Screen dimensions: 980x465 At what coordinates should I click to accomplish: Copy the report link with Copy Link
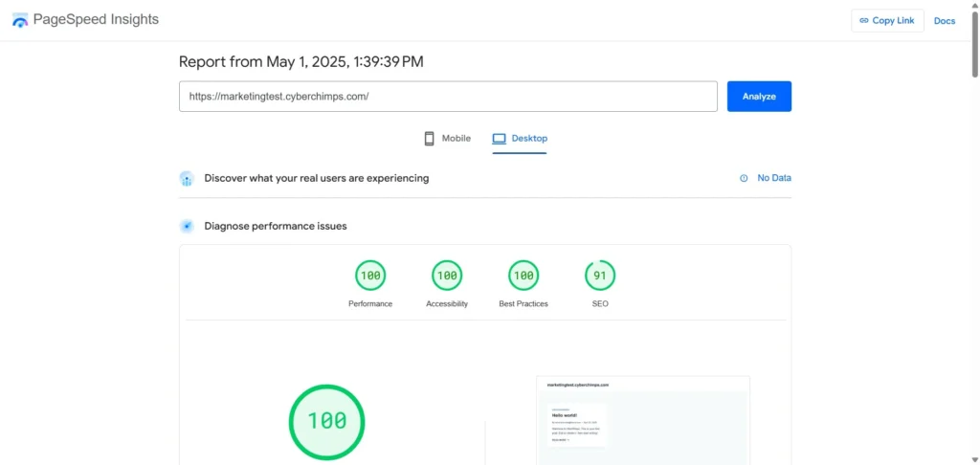[x=887, y=21]
